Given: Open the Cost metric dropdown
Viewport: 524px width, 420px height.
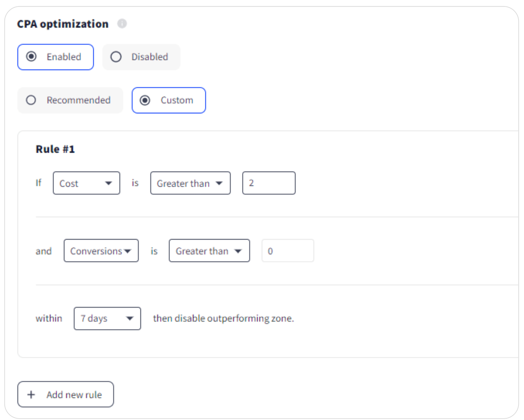Looking at the screenshot, I should click(x=86, y=183).
